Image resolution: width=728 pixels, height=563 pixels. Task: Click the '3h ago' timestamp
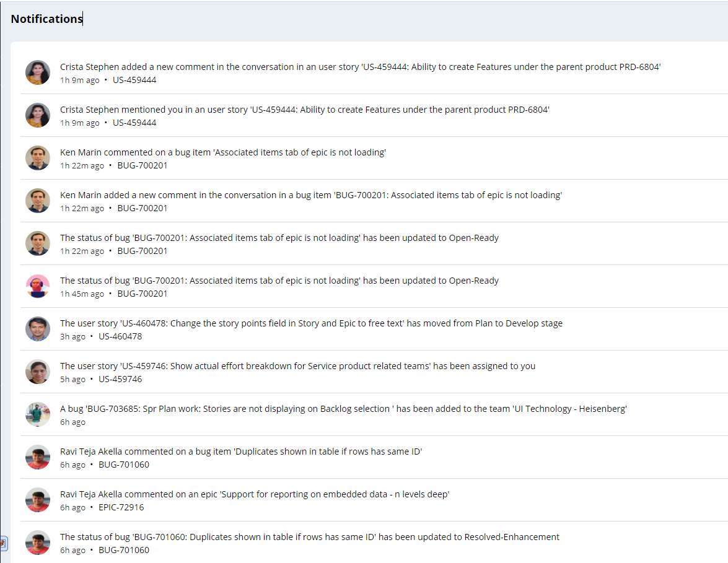(x=72, y=336)
